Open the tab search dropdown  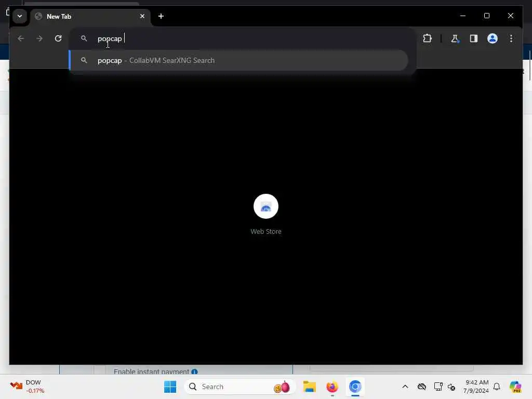[20, 16]
